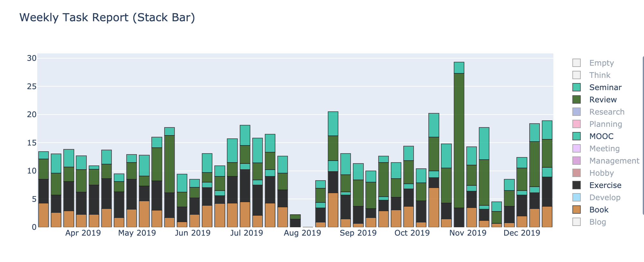Hide the Review series via legend
The height and width of the screenshot is (262, 644).
point(603,99)
